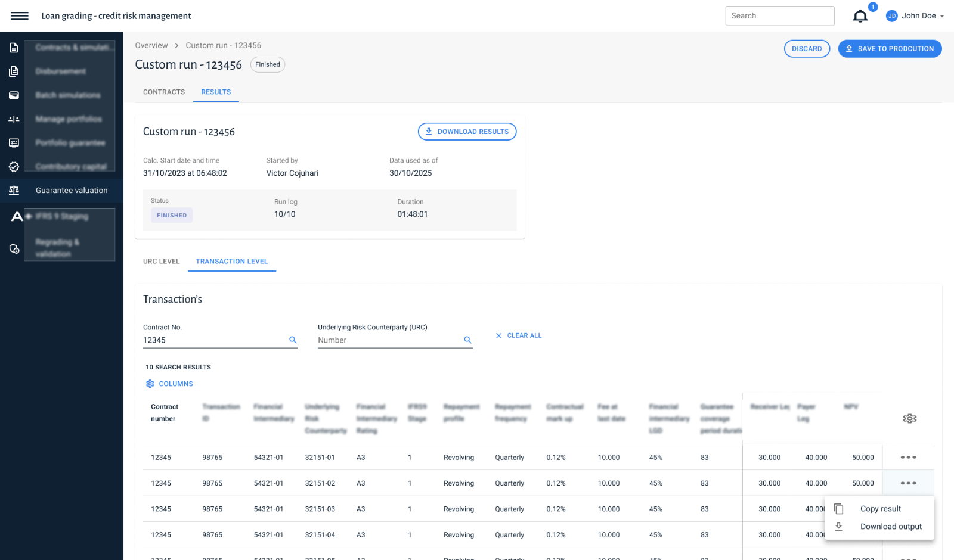Viewport: 954px width, 560px height.
Task: Click the Download Results button
Action: click(467, 132)
